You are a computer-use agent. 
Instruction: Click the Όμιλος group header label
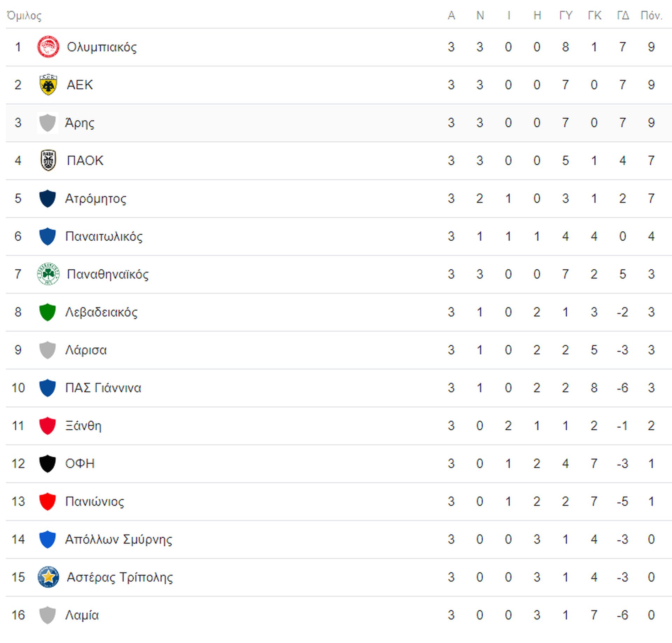tap(24, 16)
